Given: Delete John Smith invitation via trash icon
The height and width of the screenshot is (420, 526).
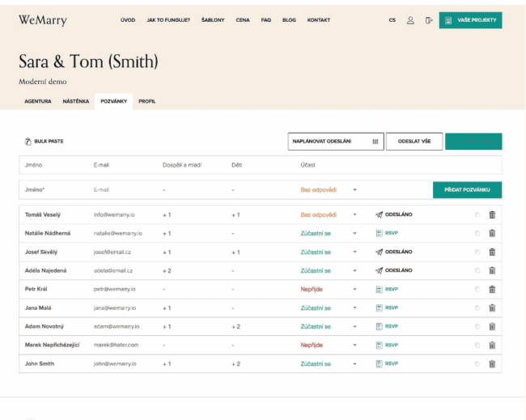Looking at the screenshot, I should (492, 363).
